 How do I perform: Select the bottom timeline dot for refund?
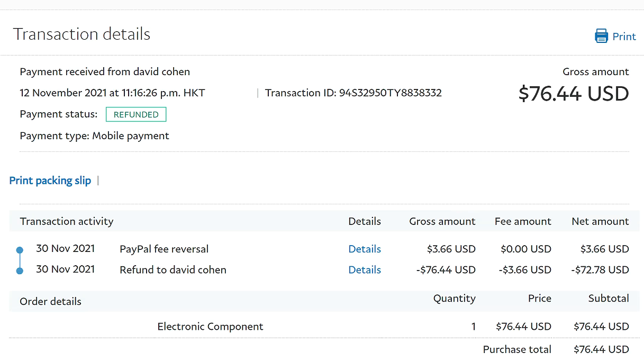[x=20, y=270]
